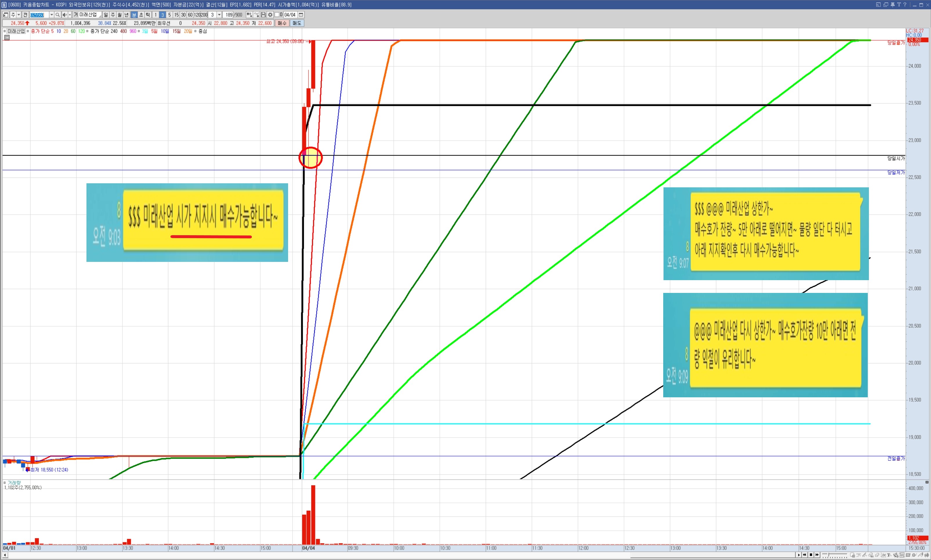Click the eraser tool in bottom toolbar
Screen dimensions: 931x560
(877, 555)
